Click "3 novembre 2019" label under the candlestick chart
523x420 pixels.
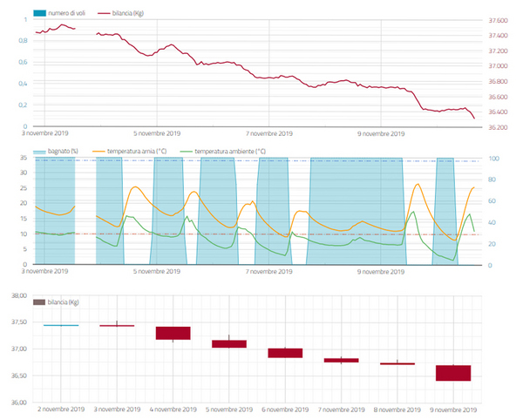117,409
